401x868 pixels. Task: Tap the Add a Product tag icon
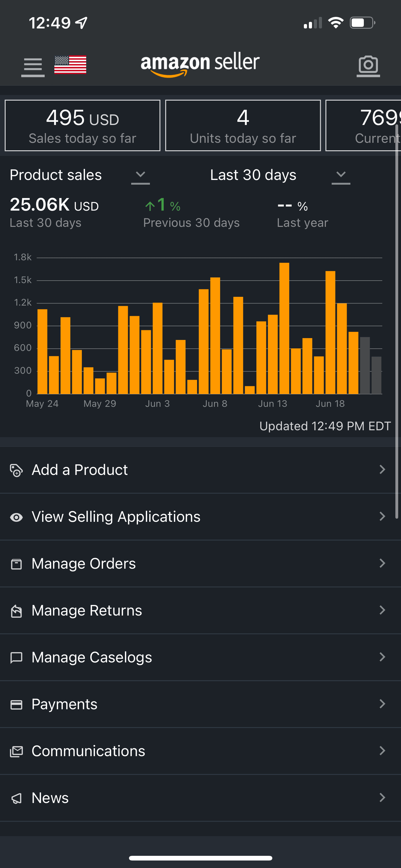click(16, 470)
